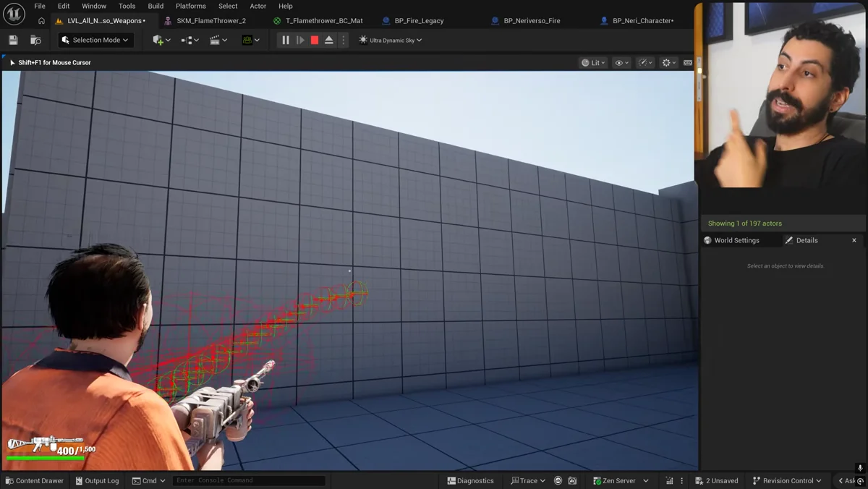Open the Output Log panel
The image size is (868, 489).
[x=97, y=480]
